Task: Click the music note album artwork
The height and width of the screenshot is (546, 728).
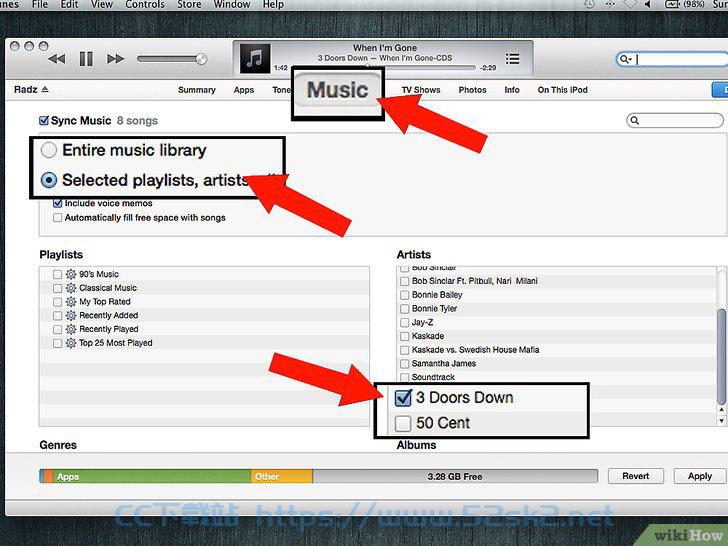Action: (x=254, y=58)
